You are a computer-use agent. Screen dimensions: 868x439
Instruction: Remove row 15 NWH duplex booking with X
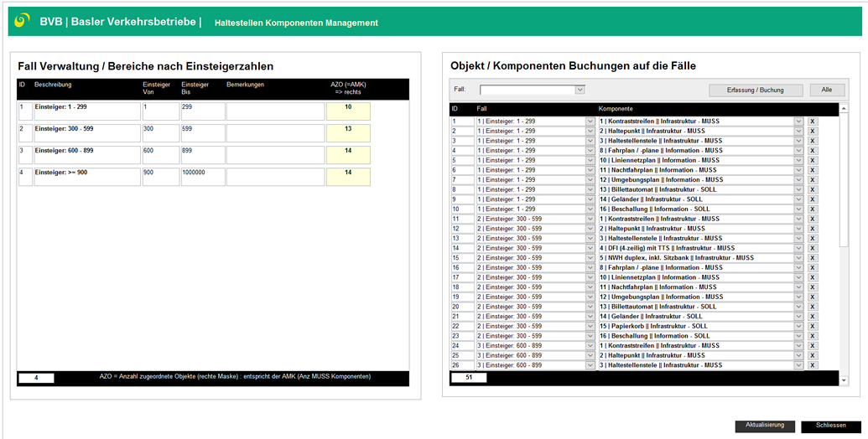[812, 258]
